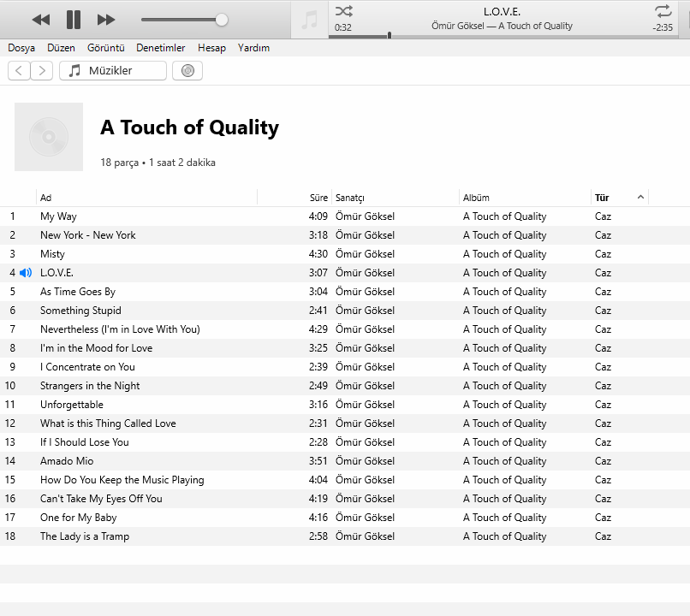
Task: Select New York - New York track
Action: (88, 235)
